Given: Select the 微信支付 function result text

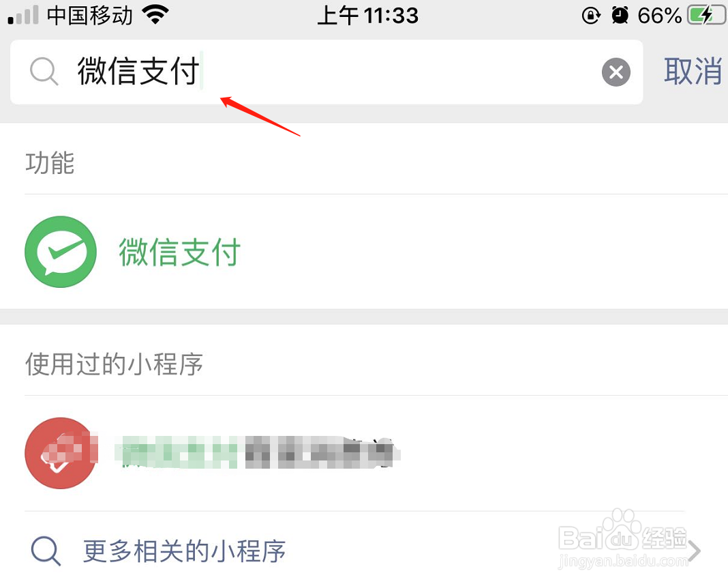Looking at the screenshot, I should [180, 252].
